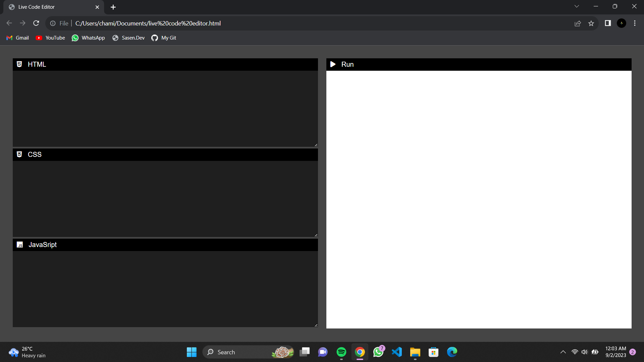Open the battery status icon
Viewport: 644px width, 362px height.
[x=595, y=352]
